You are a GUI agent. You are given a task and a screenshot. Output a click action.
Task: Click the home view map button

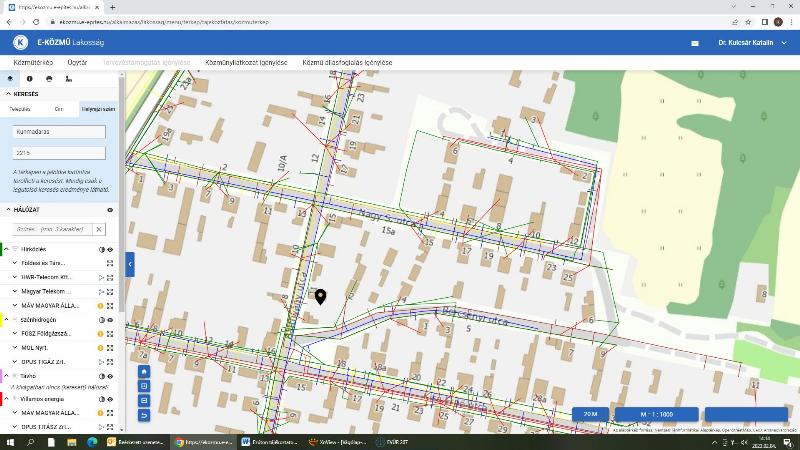pyautogui.click(x=144, y=371)
